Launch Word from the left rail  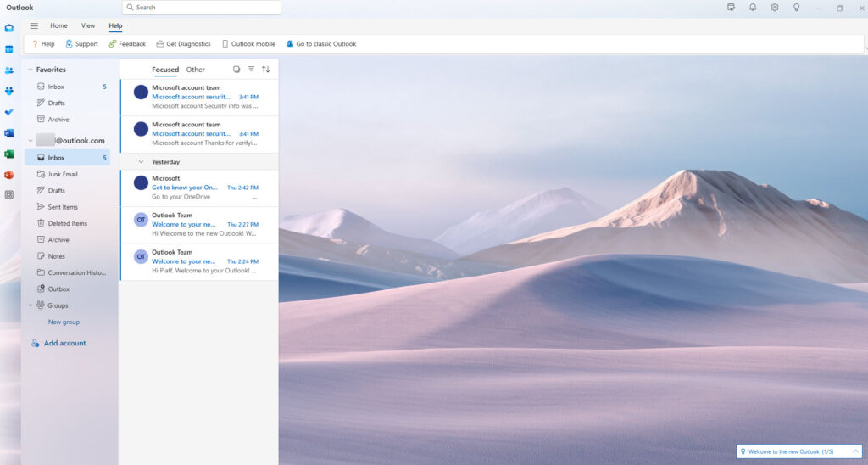[8, 133]
